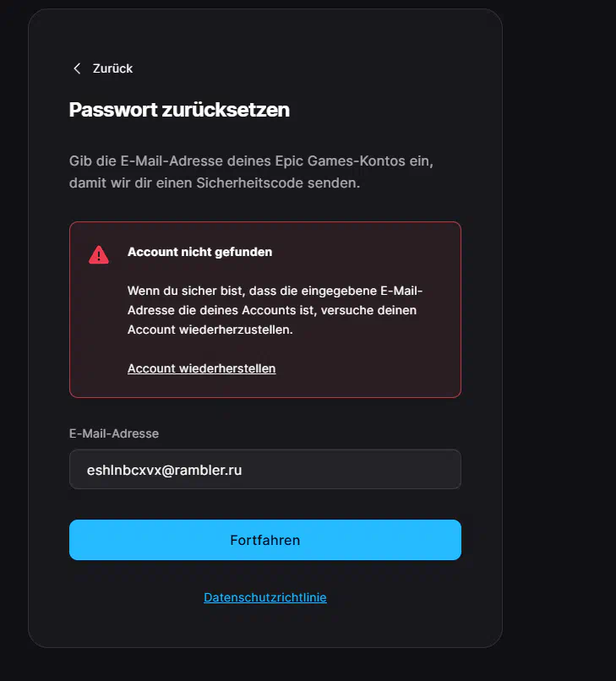Click the error line starting Wenn du sicher bist
Viewport: 616px width, 681px height.
(x=275, y=291)
